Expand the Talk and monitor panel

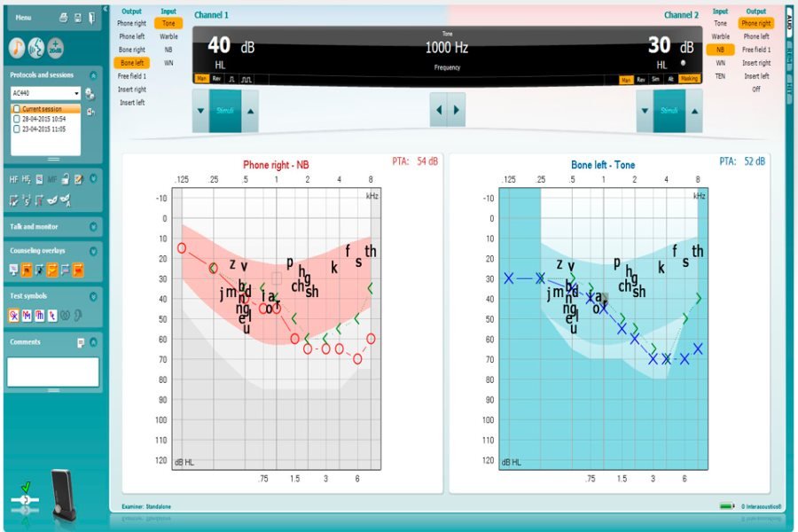click(x=93, y=227)
